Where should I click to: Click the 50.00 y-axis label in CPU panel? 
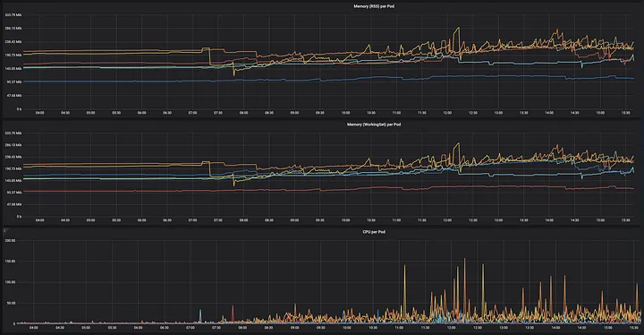pyautogui.click(x=11, y=303)
